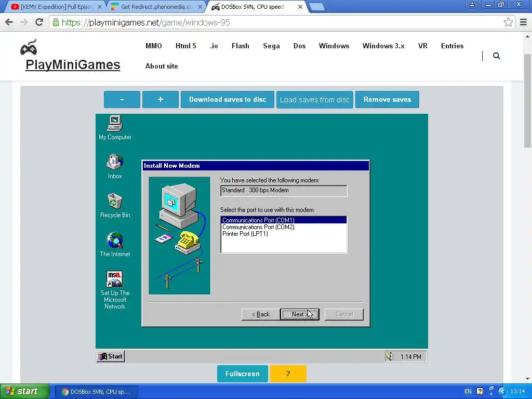
Task: Open the Flash menu item
Action: pos(240,46)
